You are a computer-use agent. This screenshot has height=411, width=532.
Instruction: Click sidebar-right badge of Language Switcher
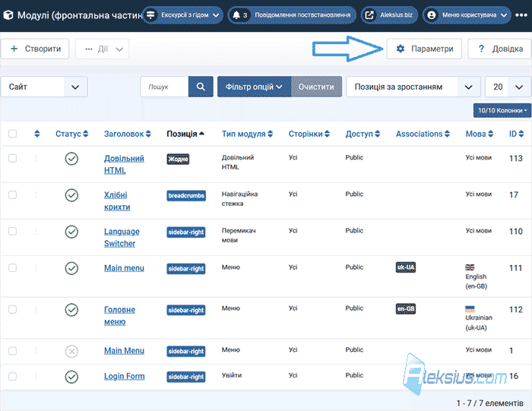186,232
